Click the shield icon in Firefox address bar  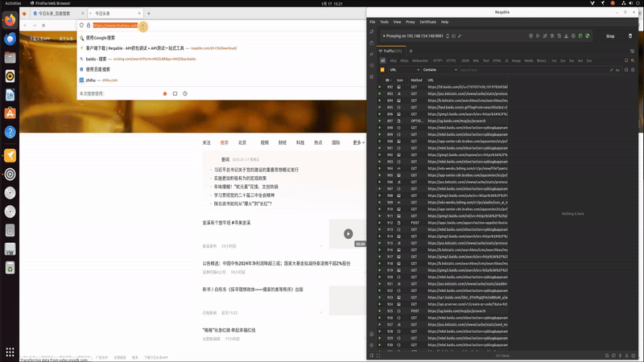[x=82, y=26]
